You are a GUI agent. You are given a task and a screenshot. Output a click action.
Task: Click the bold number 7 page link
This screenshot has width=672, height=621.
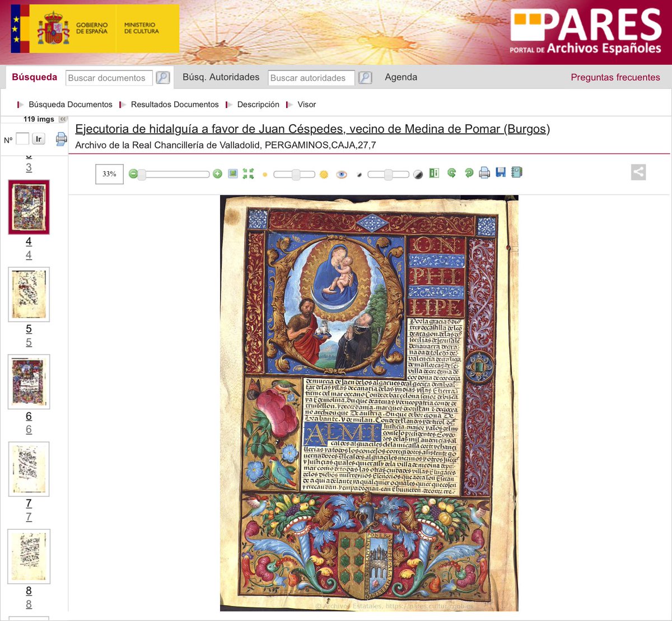pyautogui.click(x=29, y=503)
